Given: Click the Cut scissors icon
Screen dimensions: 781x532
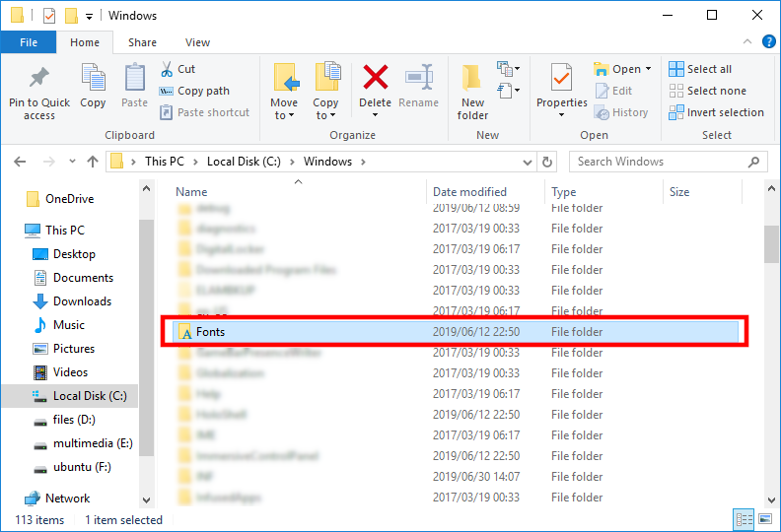Looking at the screenshot, I should (x=167, y=69).
